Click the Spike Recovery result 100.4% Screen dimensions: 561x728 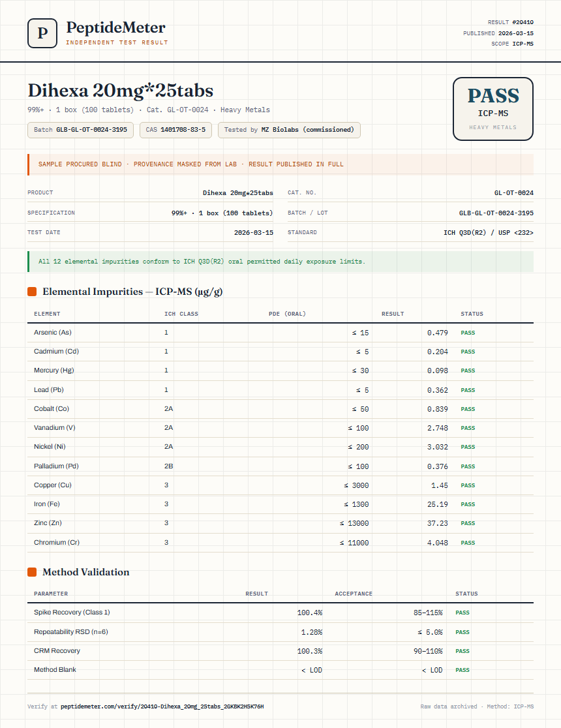tap(310, 613)
